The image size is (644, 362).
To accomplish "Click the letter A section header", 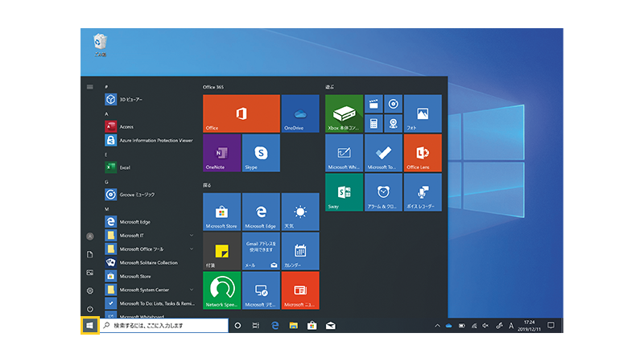I will click(x=106, y=113).
